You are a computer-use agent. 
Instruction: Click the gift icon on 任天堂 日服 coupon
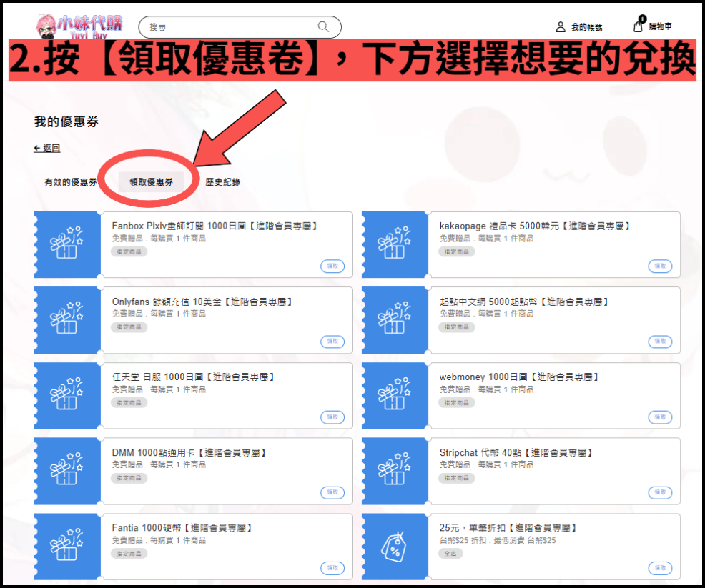click(x=67, y=394)
